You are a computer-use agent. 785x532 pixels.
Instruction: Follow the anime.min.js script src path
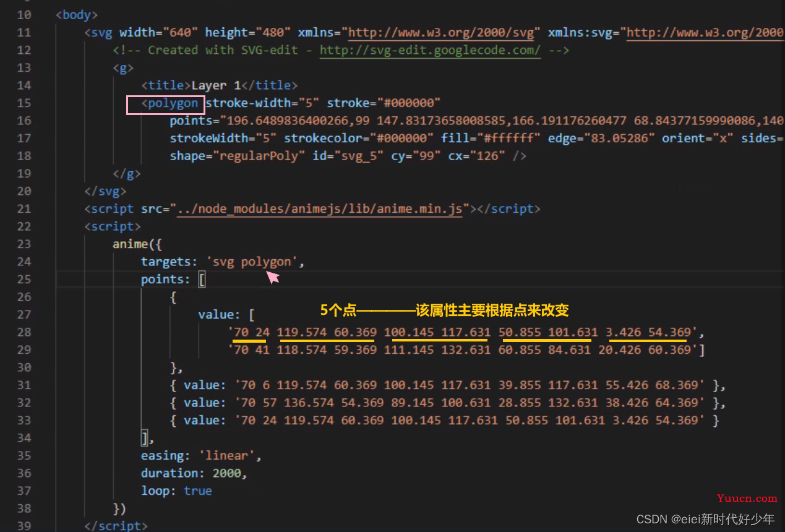coord(320,209)
